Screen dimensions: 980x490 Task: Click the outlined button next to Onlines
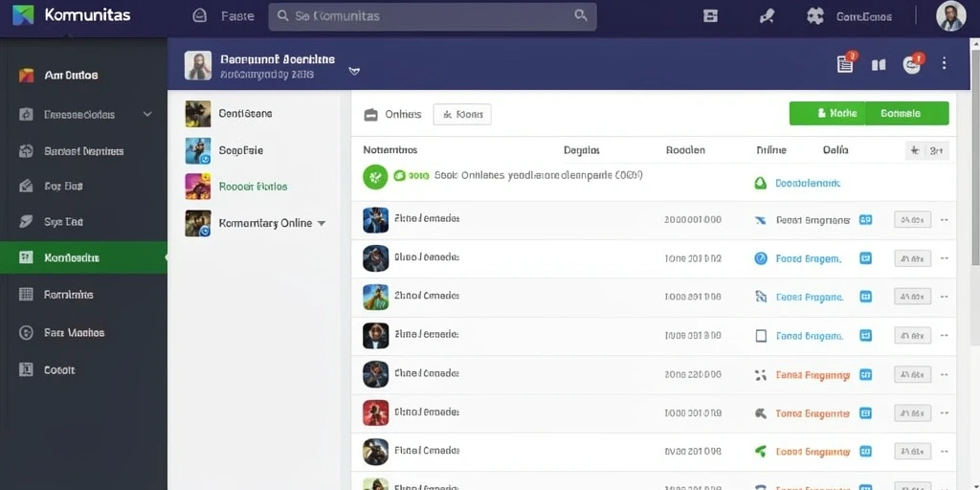tap(462, 115)
